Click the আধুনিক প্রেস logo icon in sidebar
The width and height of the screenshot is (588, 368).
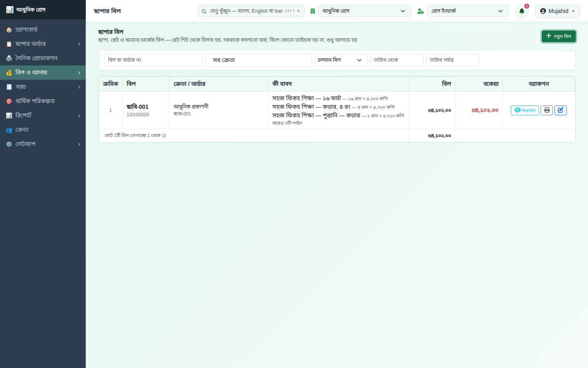9,10
